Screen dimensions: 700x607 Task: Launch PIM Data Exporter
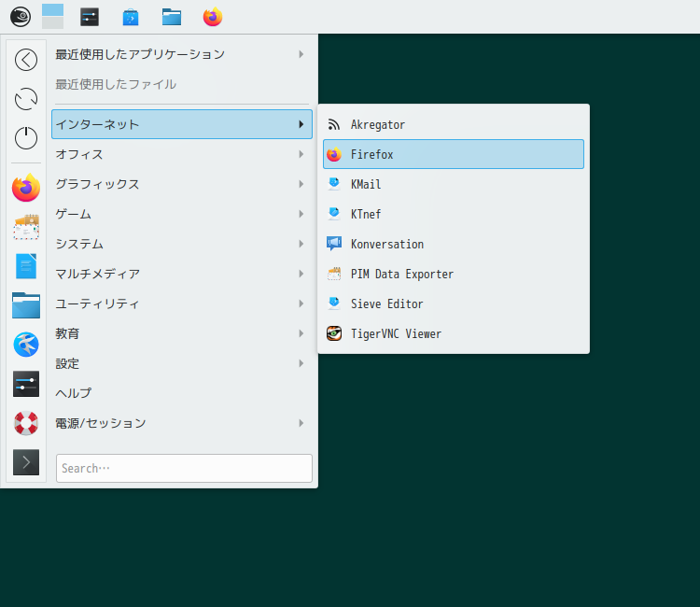453,274
